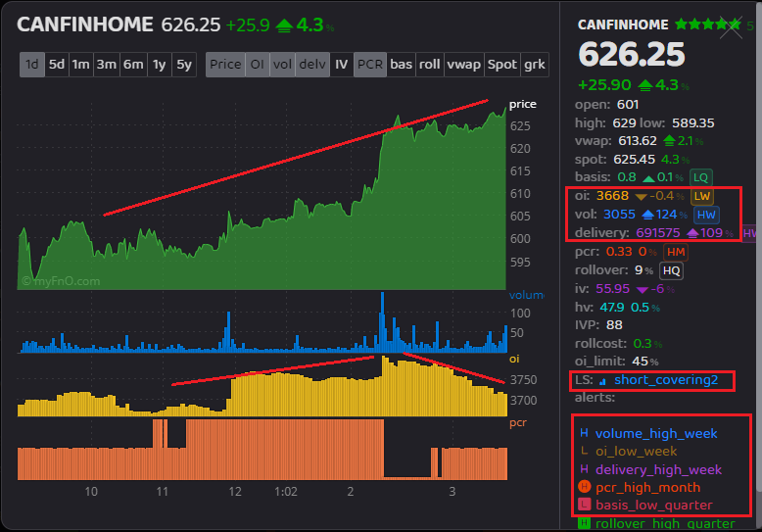Image resolution: width=762 pixels, height=532 pixels.
Task: Open the short_covering2 LS link
Action: (666, 380)
